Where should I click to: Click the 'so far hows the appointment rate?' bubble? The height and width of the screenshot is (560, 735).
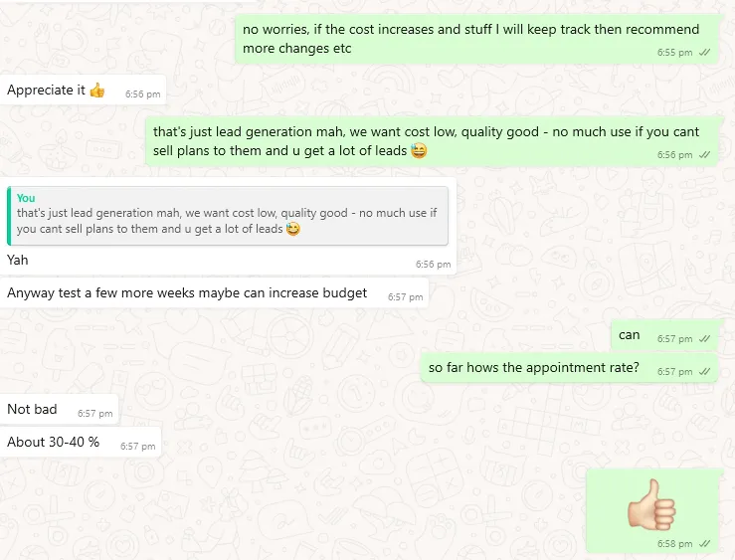coord(570,368)
